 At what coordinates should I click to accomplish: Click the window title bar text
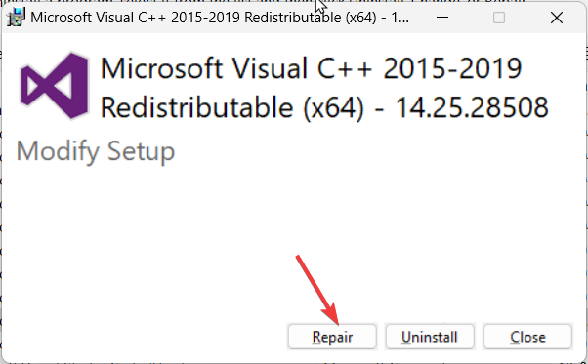coord(220,18)
